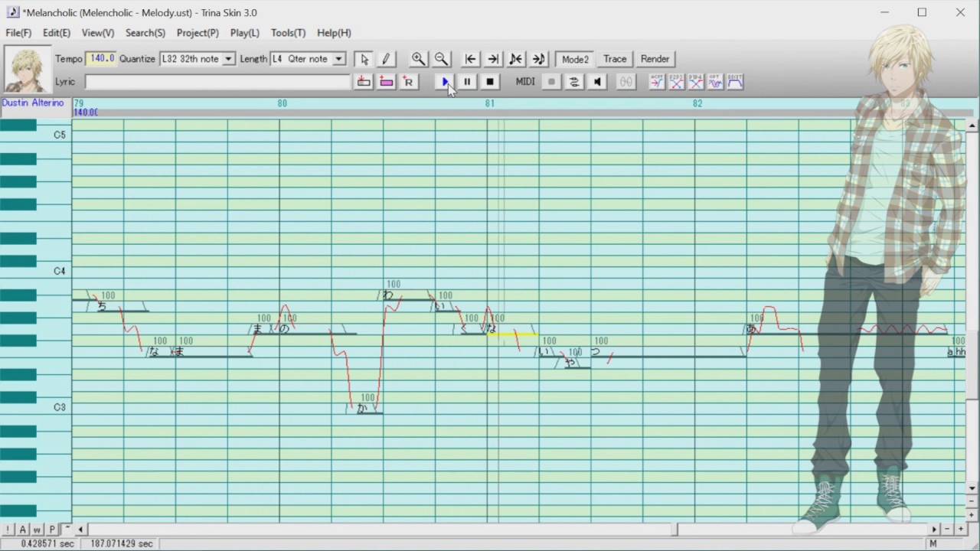Image resolution: width=980 pixels, height=551 pixels.
Task: Toggle the 'P' display button at bottom
Action: [52, 529]
